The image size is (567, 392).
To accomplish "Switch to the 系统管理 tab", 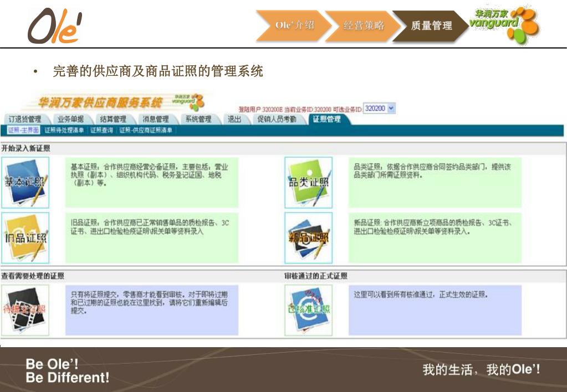I will 198,119.
